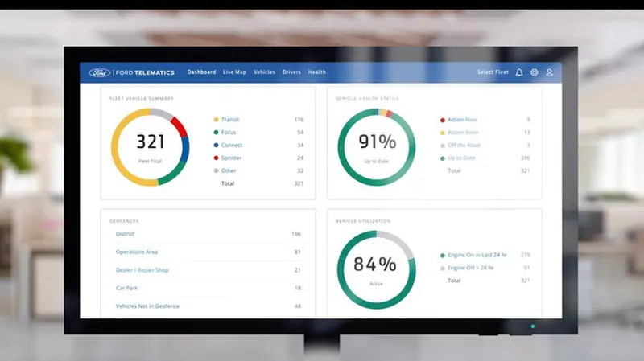Open the District geofence row

click(x=208, y=234)
